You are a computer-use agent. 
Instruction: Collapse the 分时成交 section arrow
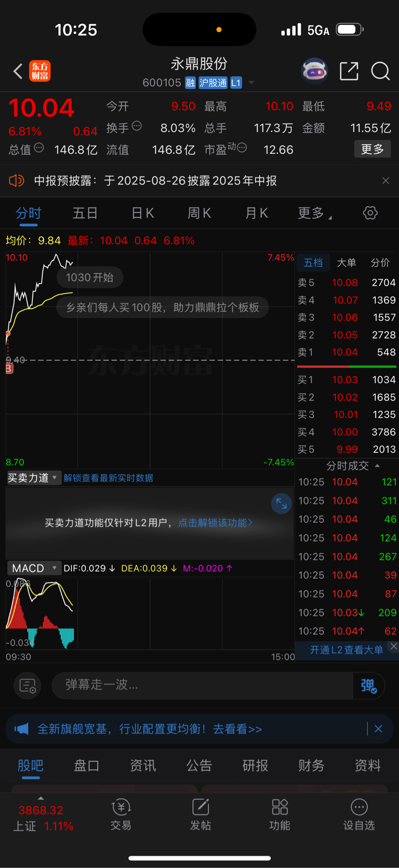click(377, 465)
